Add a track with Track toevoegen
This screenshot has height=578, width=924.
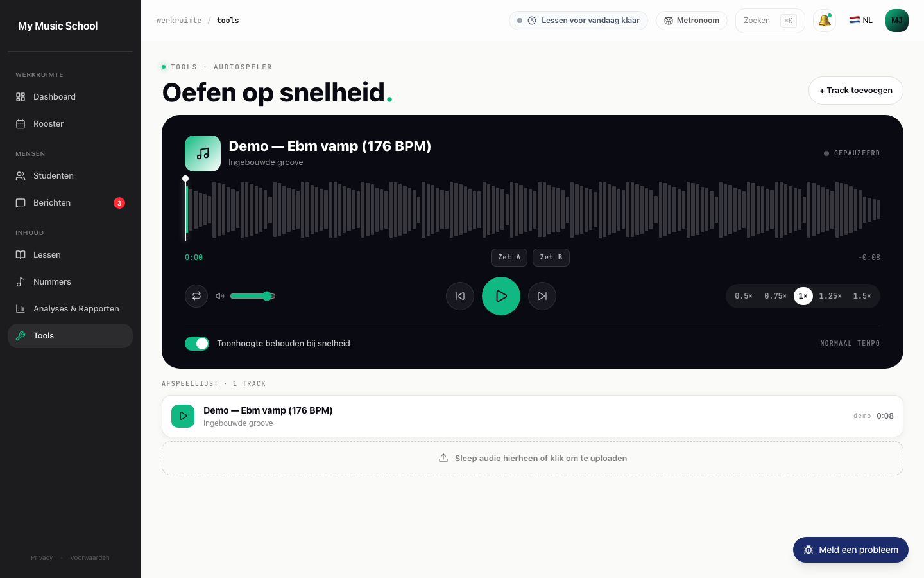point(856,91)
